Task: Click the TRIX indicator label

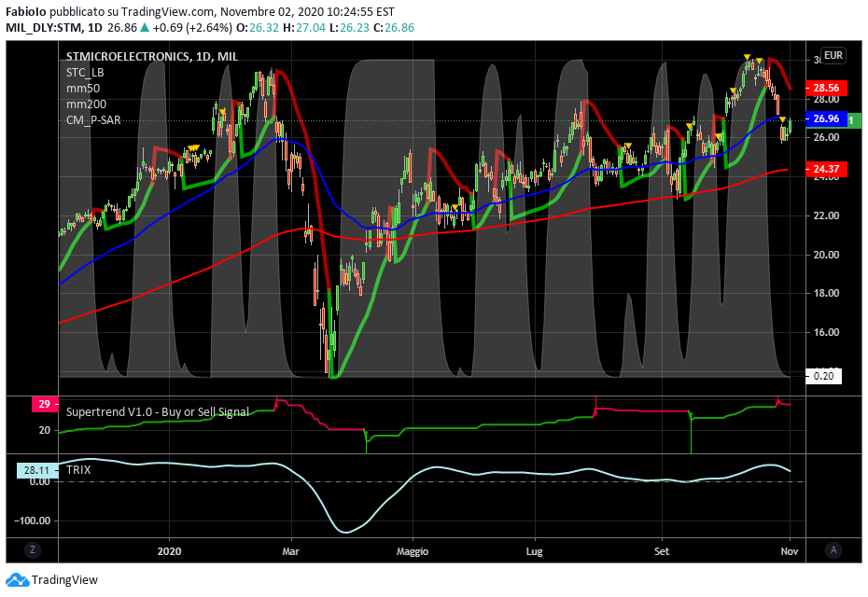Action: [78, 470]
